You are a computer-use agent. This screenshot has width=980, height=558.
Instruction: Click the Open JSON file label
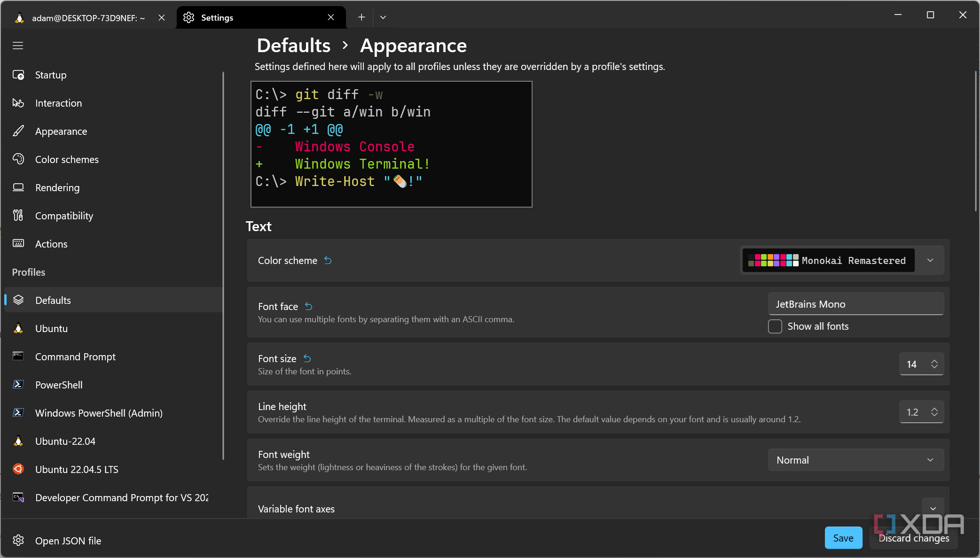coord(68,541)
